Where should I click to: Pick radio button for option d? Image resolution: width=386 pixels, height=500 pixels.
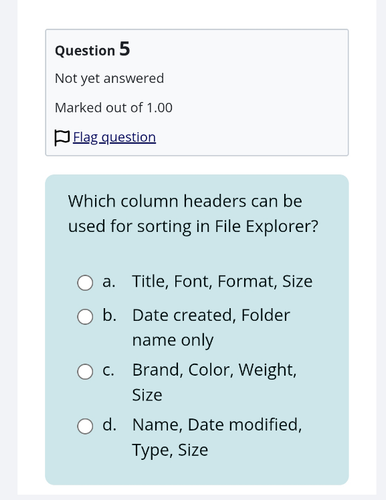85,426
